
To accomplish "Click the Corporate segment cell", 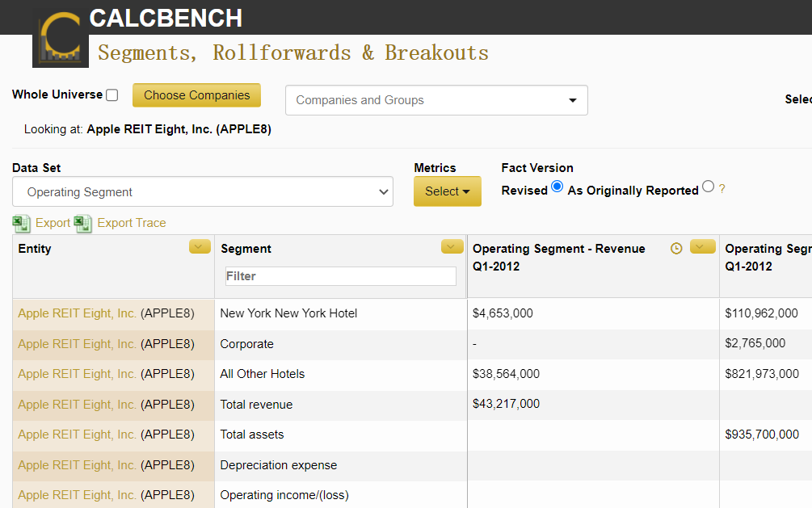I will pyautogui.click(x=341, y=344).
